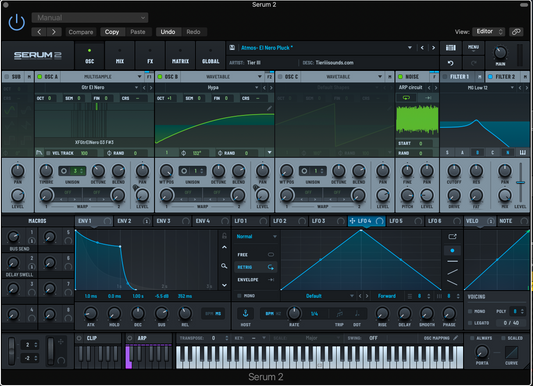Enable the SUB oscillator

click(6, 77)
